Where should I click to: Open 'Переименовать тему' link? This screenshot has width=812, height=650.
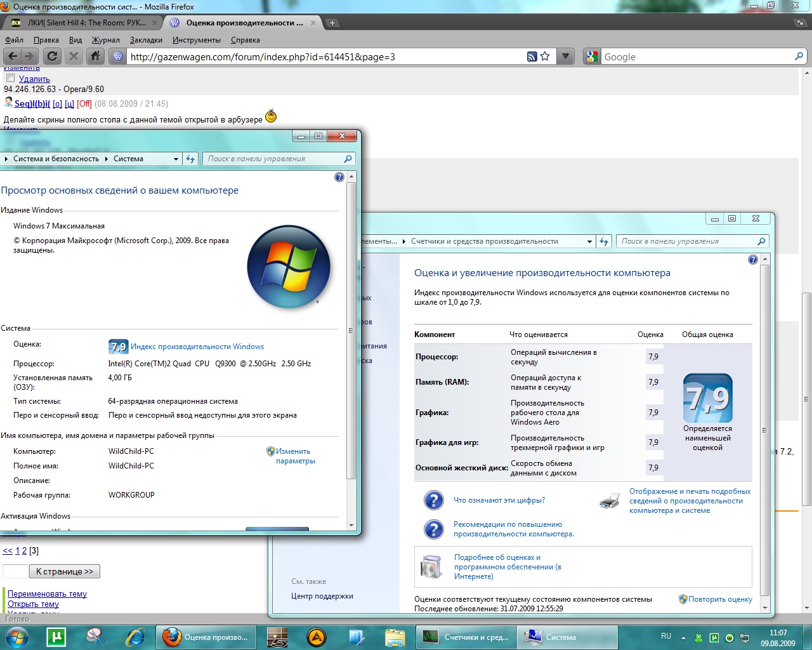tap(47, 594)
